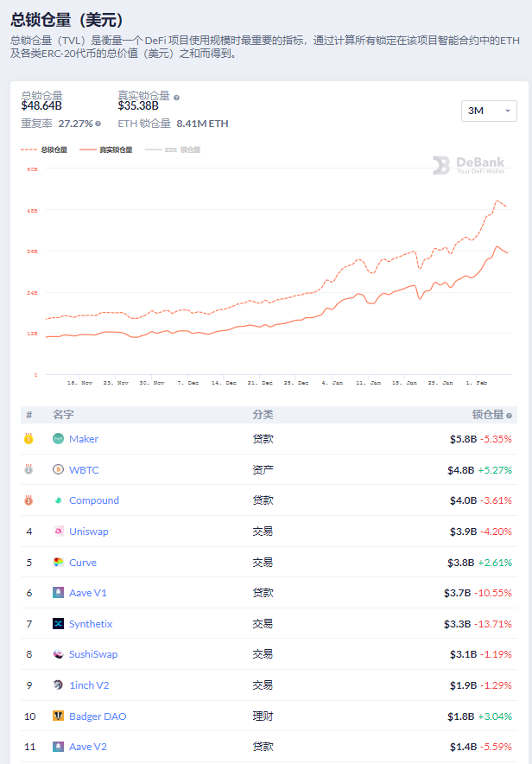Viewport: 532px width, 764px height.
Task: Click WBTC's 资产 category cell
Action: [263, 469]
